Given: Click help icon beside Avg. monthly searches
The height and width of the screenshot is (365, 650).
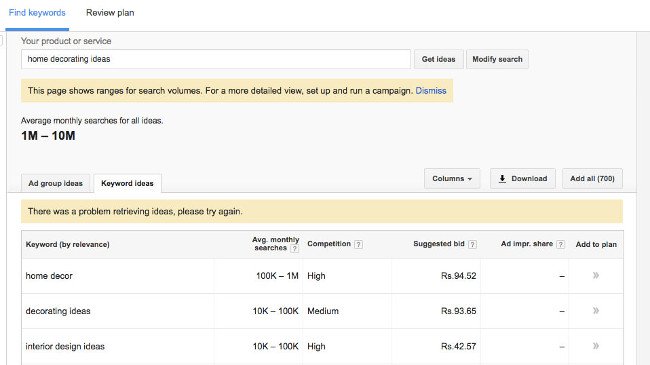Looking at the screenshot, I should tap(294, 248).
